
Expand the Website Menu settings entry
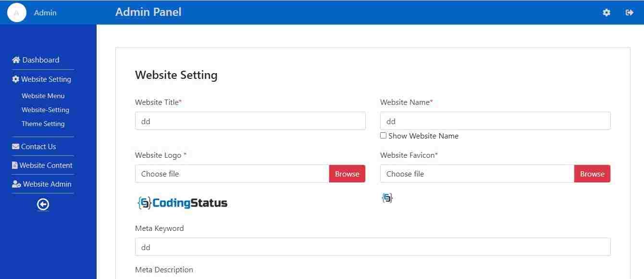pyautogui.click(x=43, y=96)
